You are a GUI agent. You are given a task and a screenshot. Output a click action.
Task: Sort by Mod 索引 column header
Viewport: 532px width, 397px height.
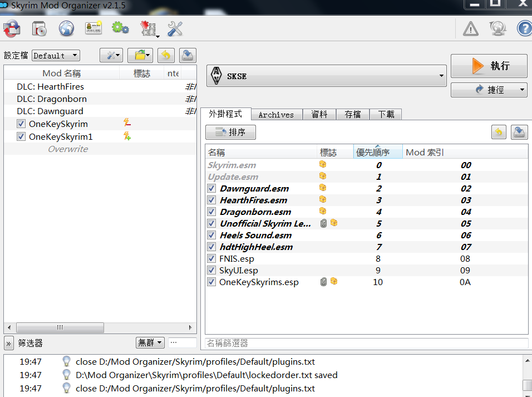tap(465, 152)
